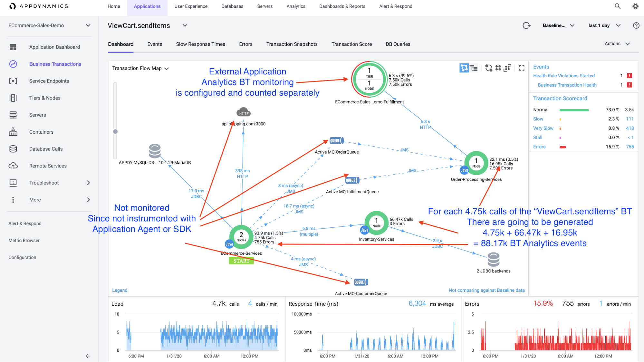644x362 pixels.
Task: Select the Order-Processing-Services node circle
Action: click(x=476, y=163)
